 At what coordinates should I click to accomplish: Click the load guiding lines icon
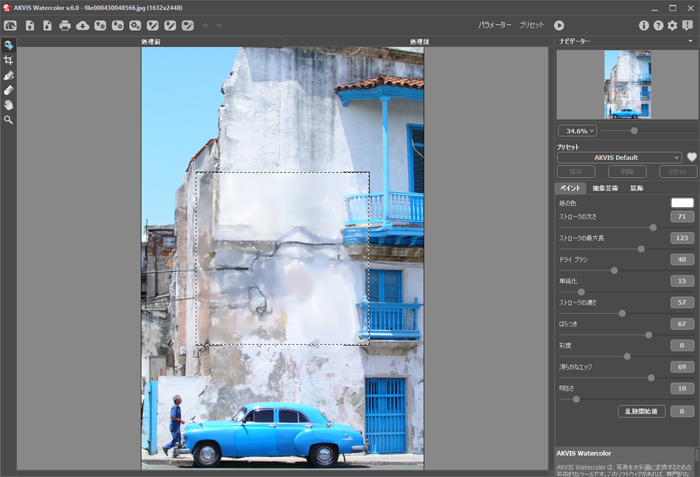point(153,25)
